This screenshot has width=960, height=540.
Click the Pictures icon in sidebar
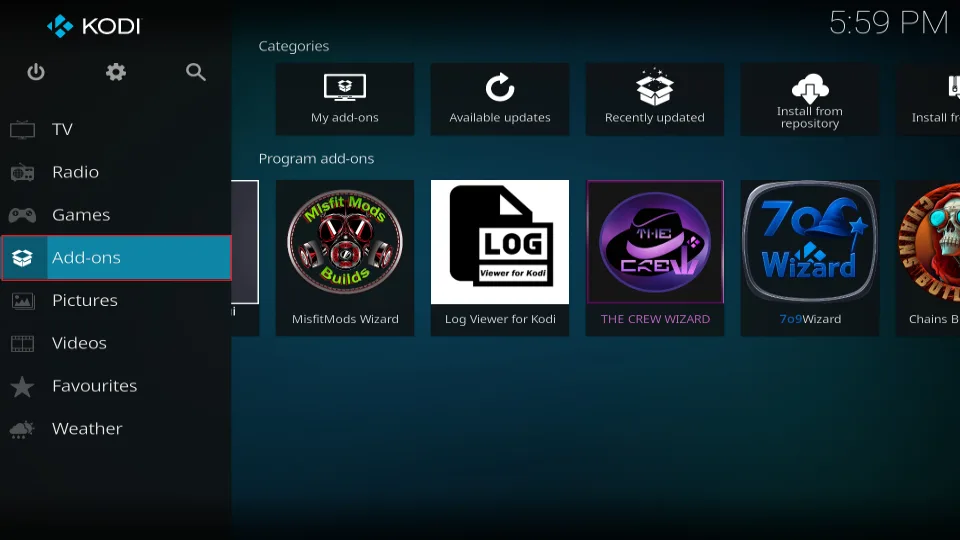point(23,301)
